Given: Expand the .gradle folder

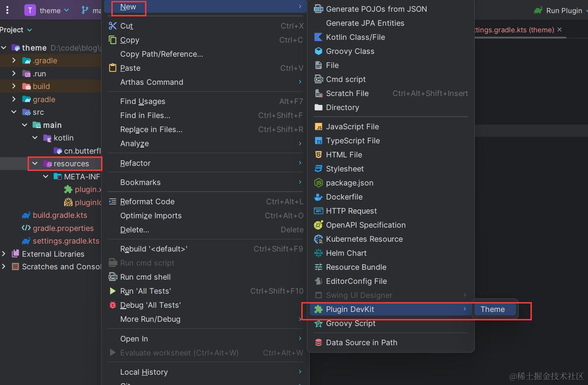Looking at the screenshot, I should [x=14, y=60].
